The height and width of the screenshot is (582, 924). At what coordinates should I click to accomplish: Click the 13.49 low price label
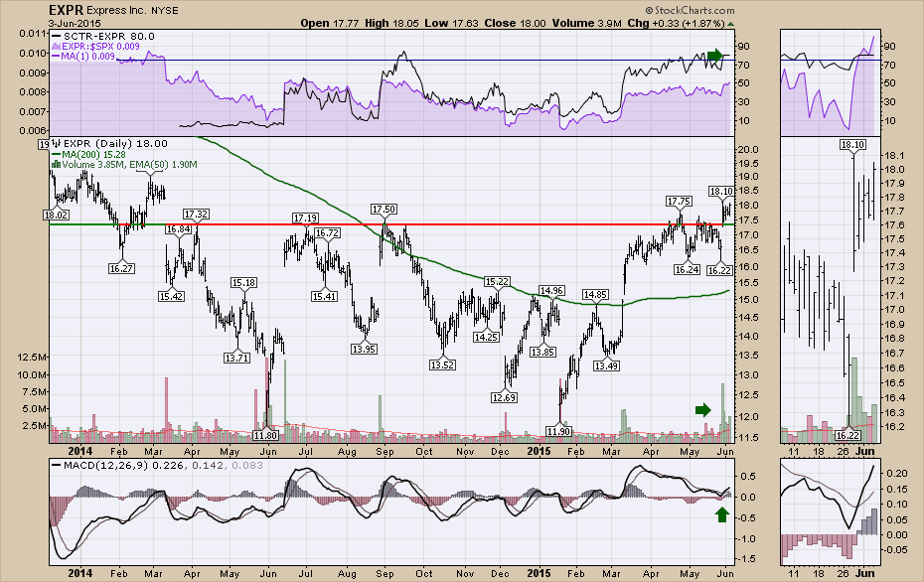pyautogui.click(x=606, y=365)
